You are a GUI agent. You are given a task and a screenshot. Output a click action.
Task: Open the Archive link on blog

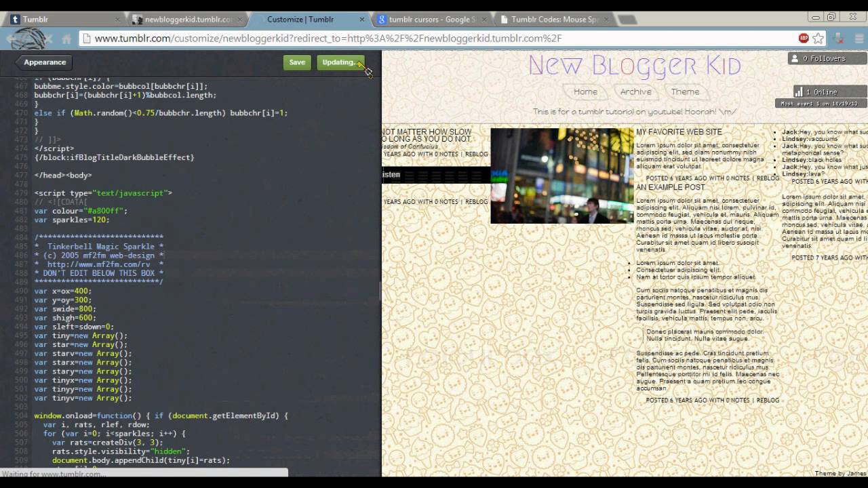pos(635,91)
